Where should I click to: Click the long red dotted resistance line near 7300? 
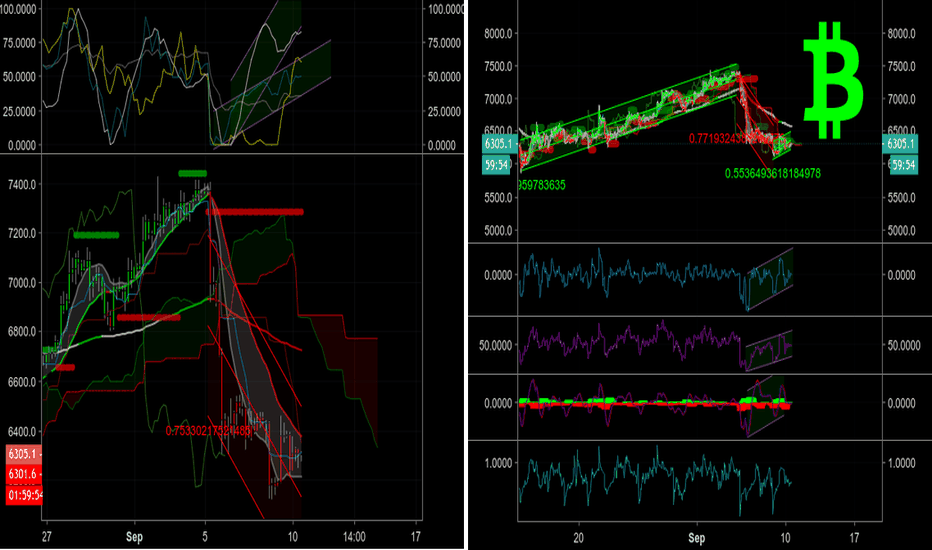254,212
